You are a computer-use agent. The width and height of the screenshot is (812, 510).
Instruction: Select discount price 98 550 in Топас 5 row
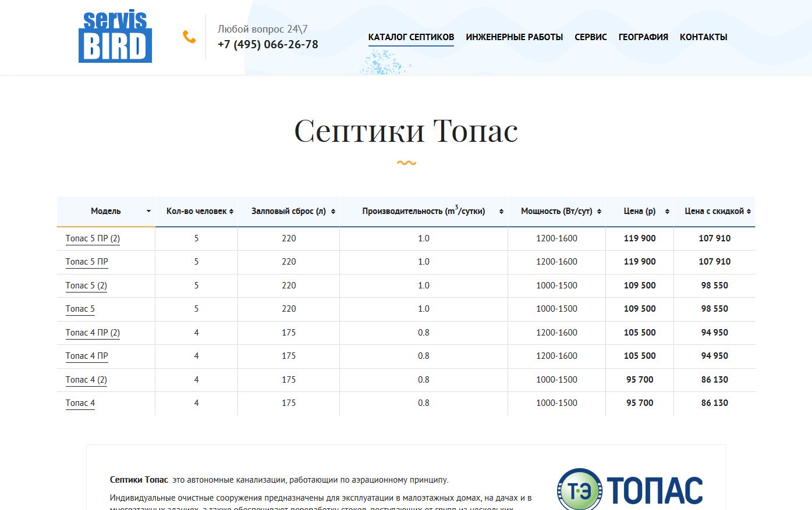coord(715,309)
